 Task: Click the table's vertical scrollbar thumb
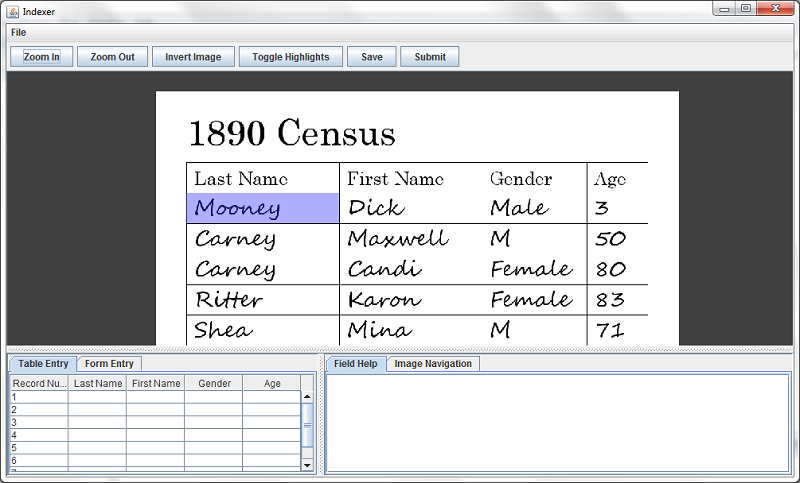[307, 425]
